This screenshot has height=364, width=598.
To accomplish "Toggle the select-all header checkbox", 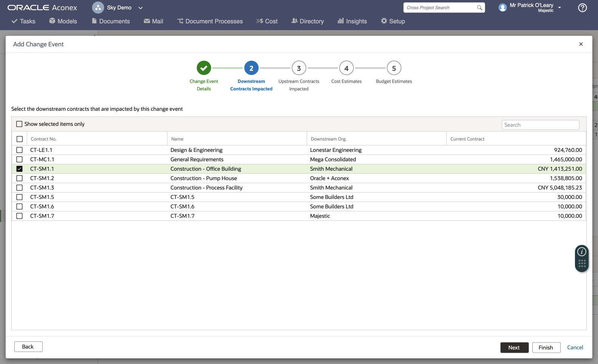I will tap(20, 139).
